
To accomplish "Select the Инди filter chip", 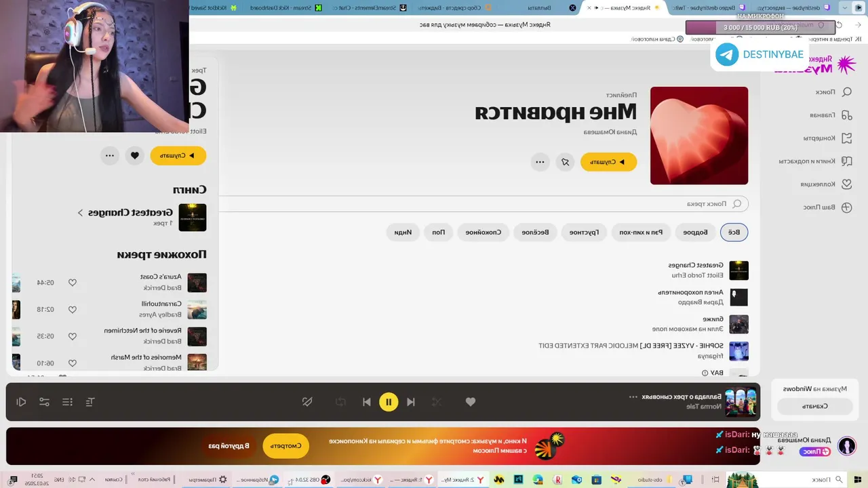I will click(403, 232).
